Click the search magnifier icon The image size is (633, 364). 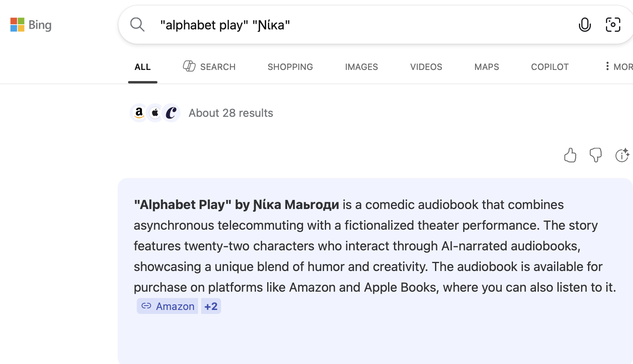point(137,25)
